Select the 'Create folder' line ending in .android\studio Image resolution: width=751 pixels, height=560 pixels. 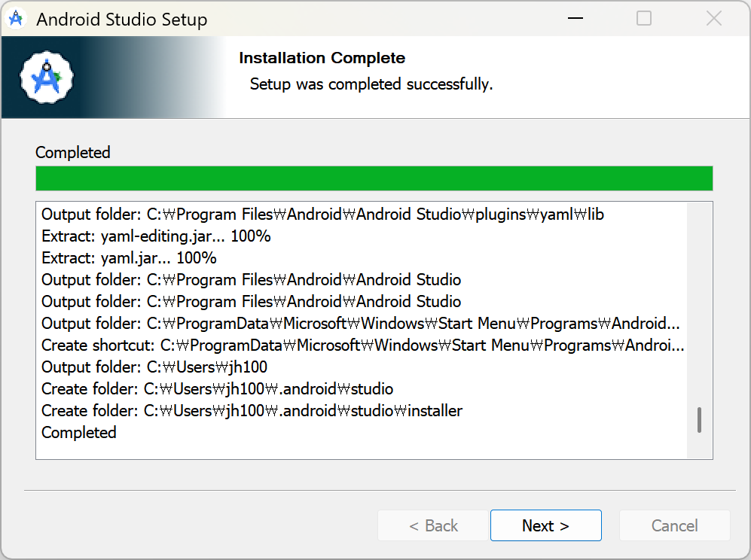click(x=217, y=388)
